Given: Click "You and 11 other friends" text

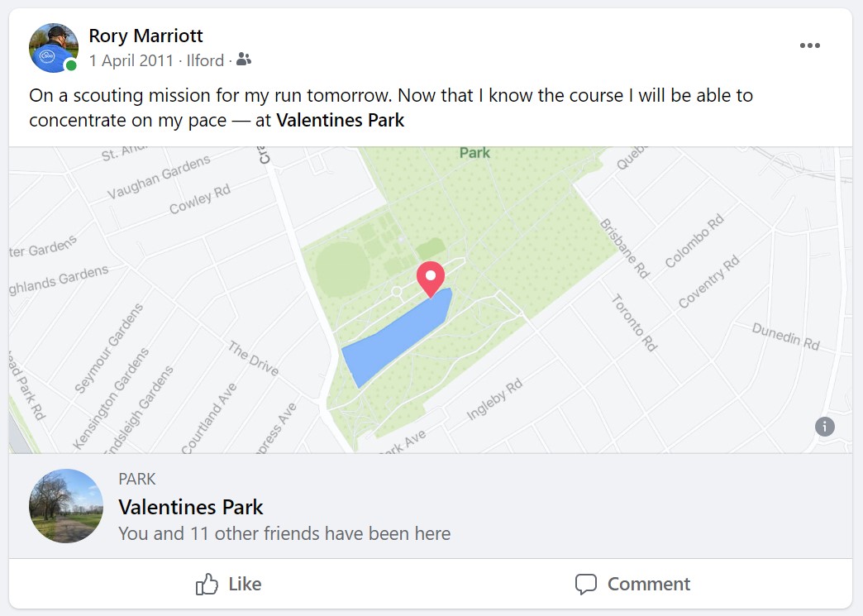Looking at the screenshot, I should tap(284, 533).
